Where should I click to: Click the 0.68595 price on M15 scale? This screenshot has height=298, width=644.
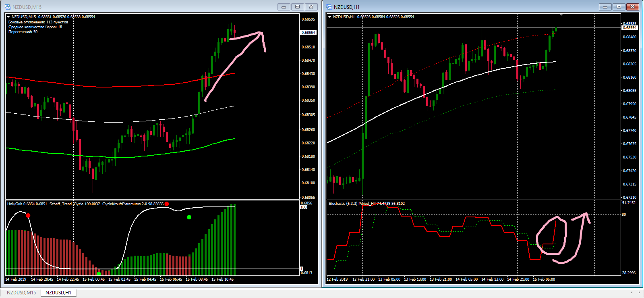(309, 19)
